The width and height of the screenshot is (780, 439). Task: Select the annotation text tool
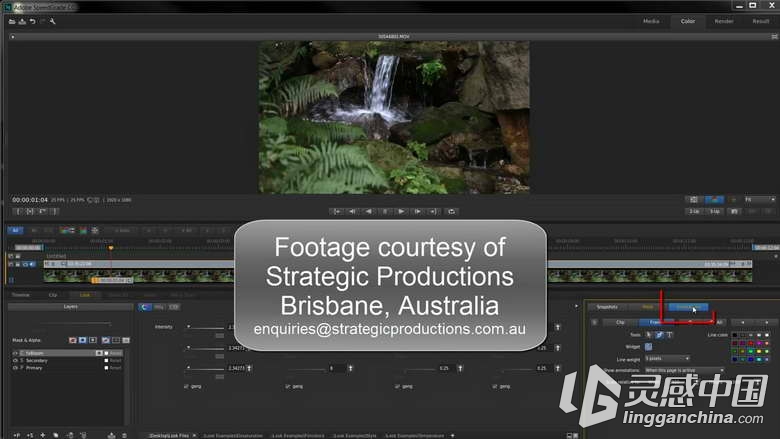pyautogui.click(x=669, y=335)
